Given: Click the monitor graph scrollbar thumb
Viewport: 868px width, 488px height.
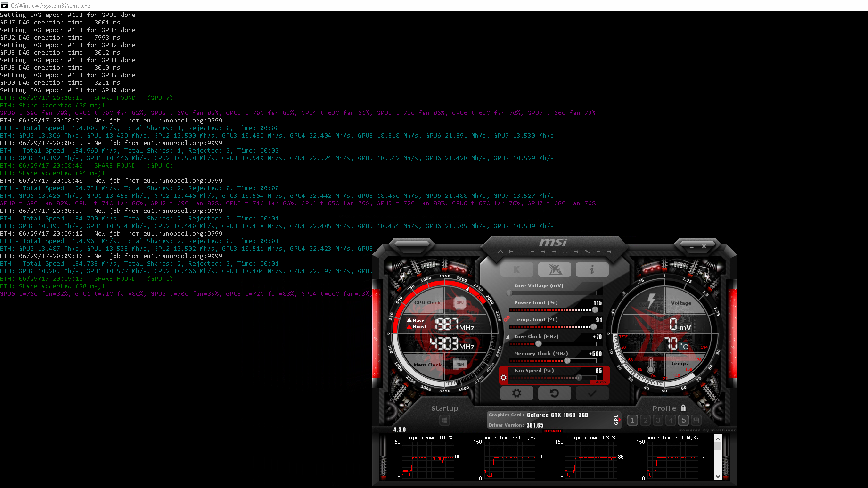Looking at the screenshot, I should pyautogui.click(x=718, y=446).
